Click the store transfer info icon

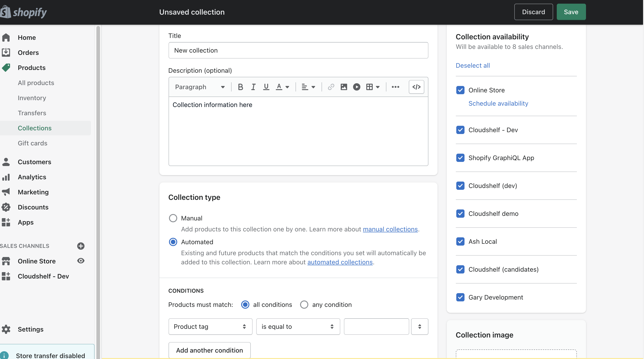coord(4,356)
